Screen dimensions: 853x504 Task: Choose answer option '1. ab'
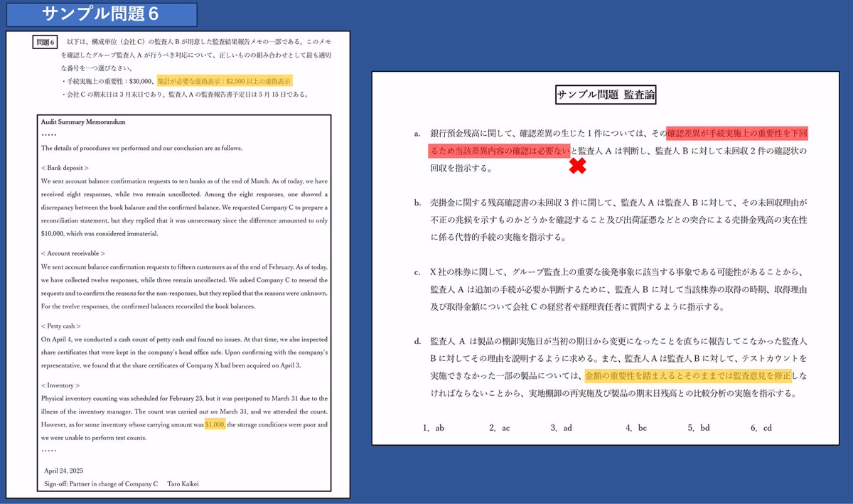433,428
